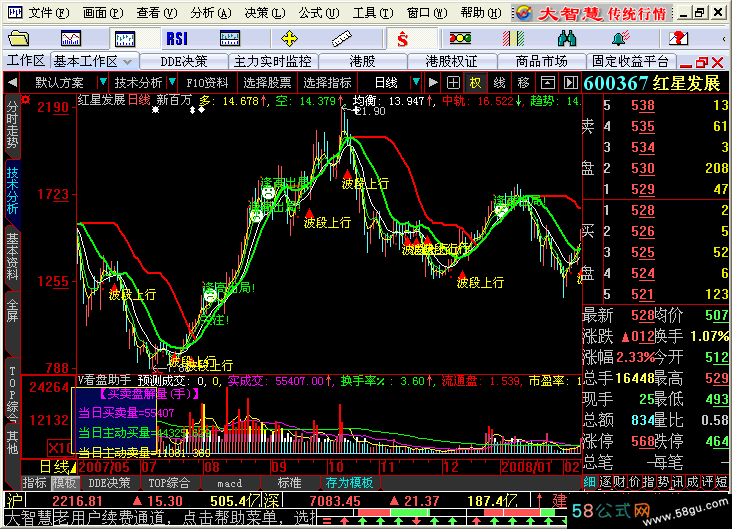This screenshot has height=529, width=732.
Task: Open the 分析(A) menu
Action: pos(211,13)
